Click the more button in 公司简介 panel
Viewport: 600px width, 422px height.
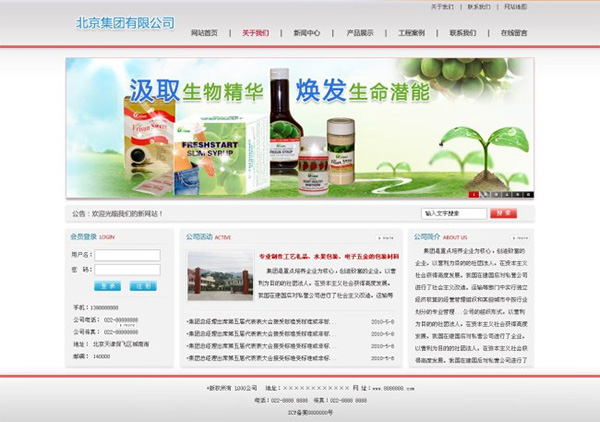[520, 238]
